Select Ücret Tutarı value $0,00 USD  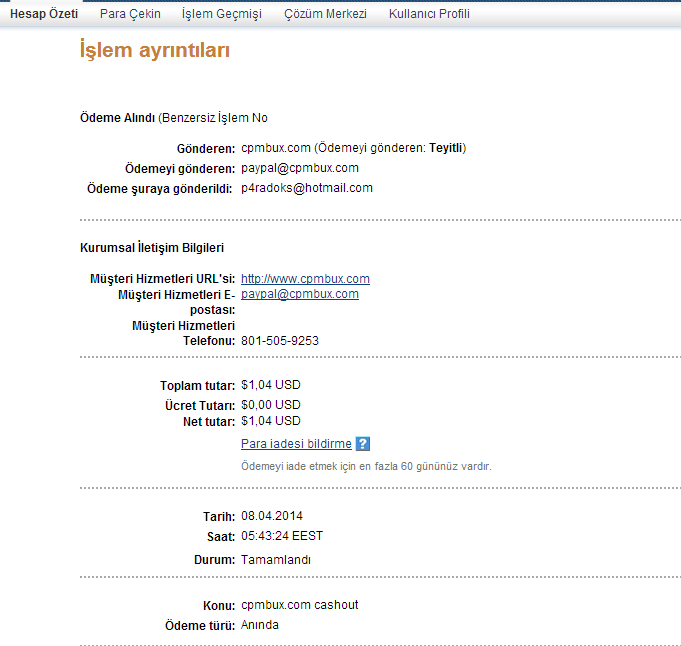271,405
